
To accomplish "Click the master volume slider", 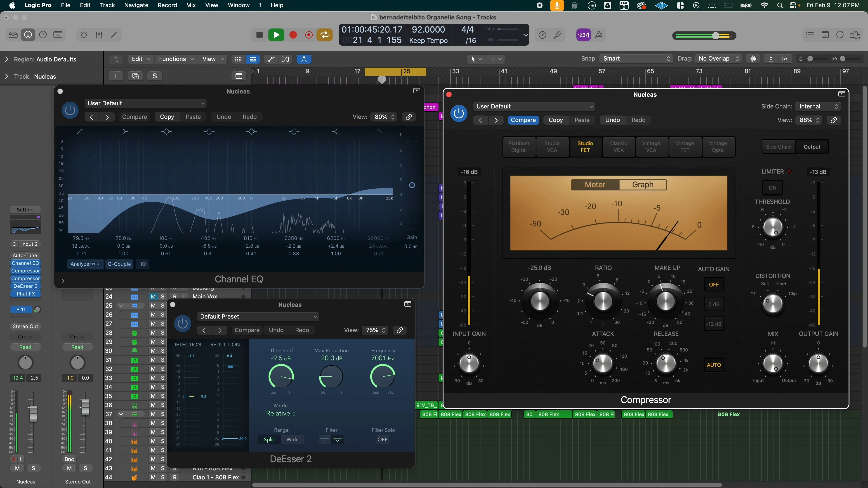I will coord(714,36).
